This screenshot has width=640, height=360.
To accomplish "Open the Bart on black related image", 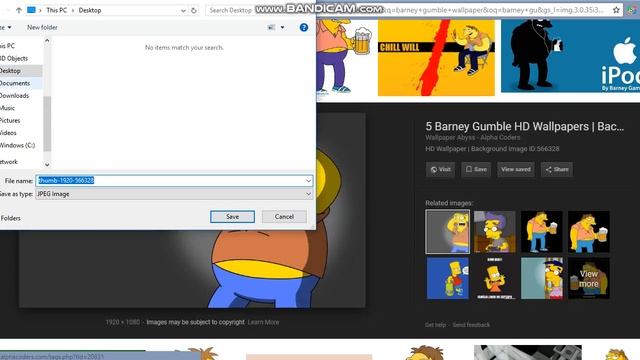I will pos(495,278).
